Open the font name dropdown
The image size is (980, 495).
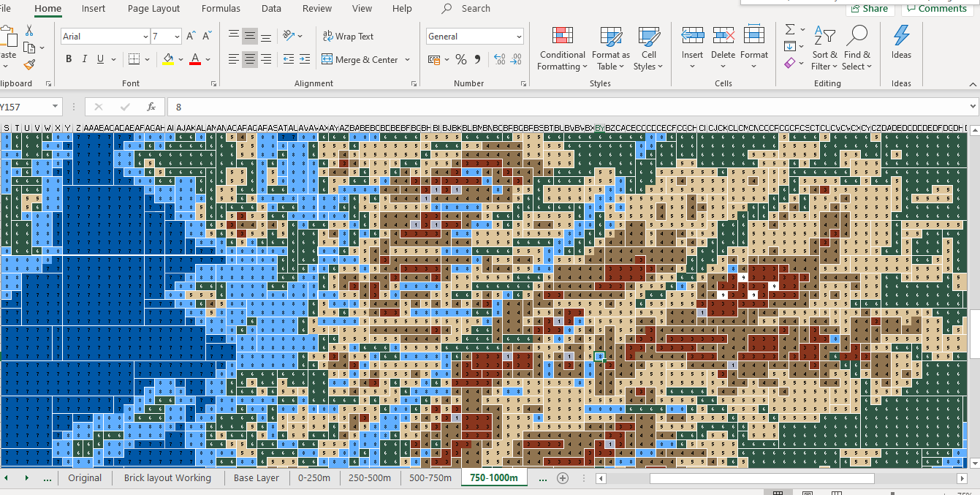pyautogui.click(x=145, y=37)
